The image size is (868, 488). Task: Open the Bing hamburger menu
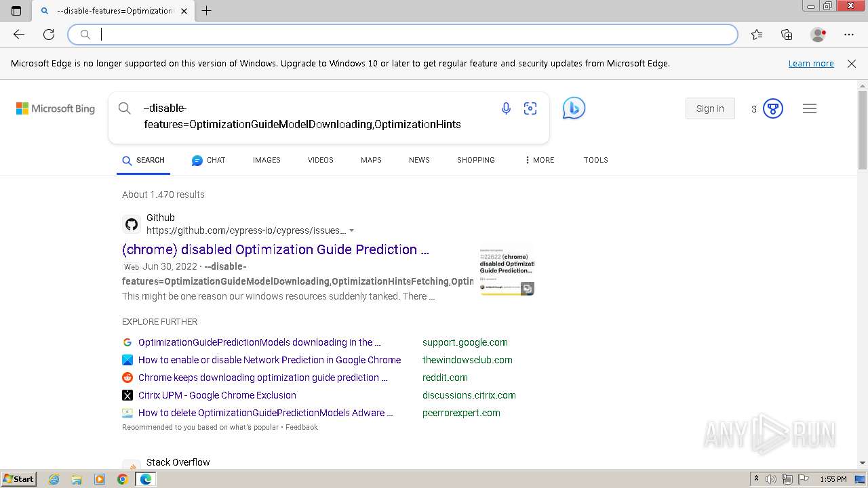810,108
